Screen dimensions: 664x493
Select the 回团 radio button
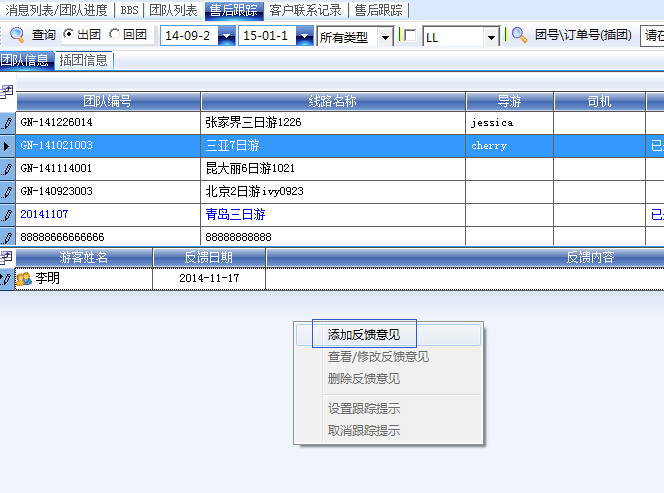click(115, 35)
